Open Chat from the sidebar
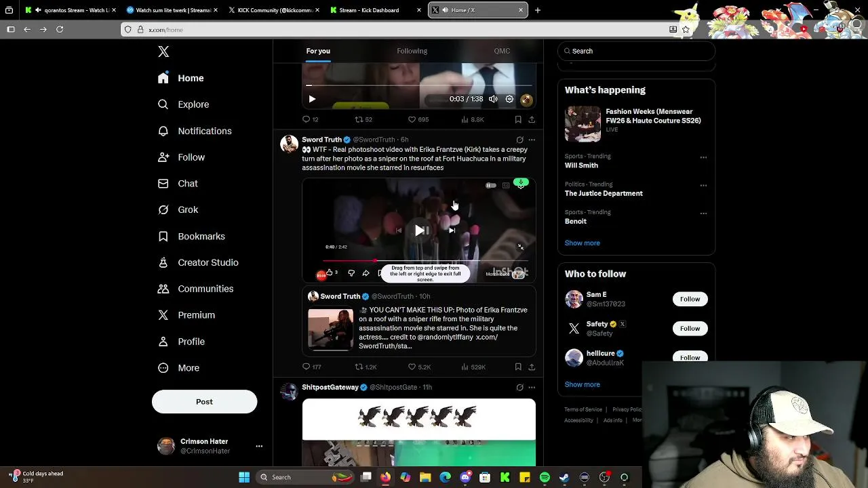 178,184
